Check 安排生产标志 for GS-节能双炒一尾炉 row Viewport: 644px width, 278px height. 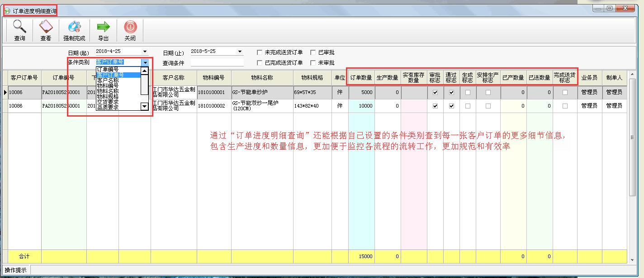(488, 106)
